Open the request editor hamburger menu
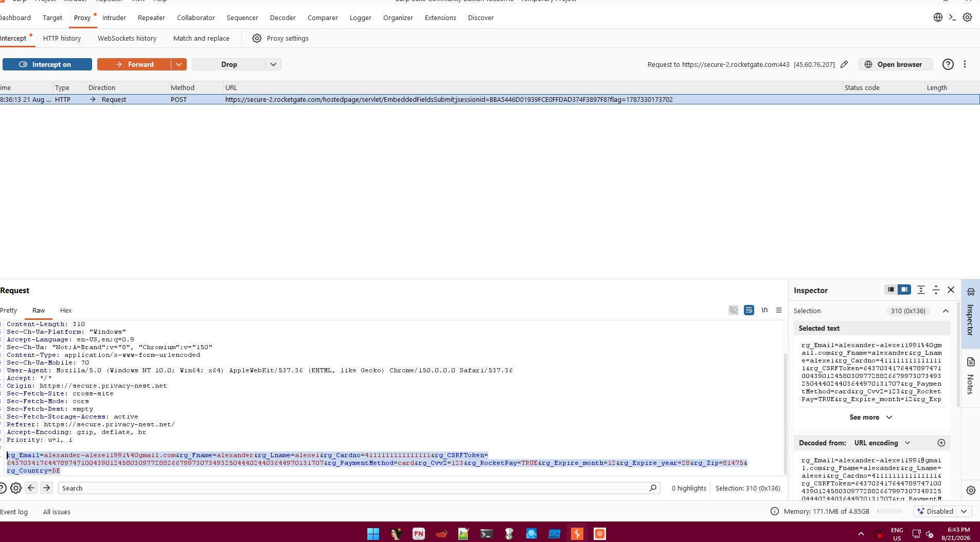Screen dimensions: 980x542 coord(779,310)
